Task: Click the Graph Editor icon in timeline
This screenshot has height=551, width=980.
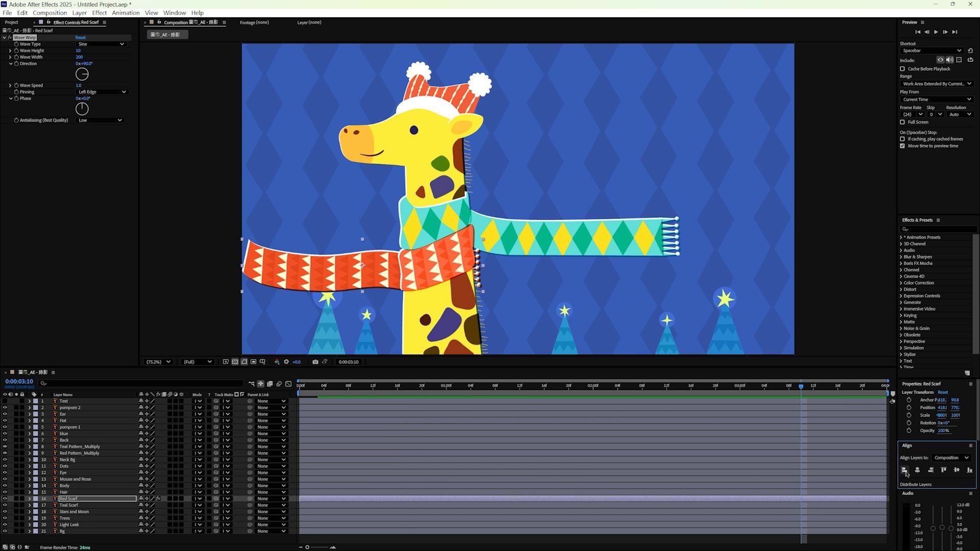Action: [x=288, y=384]
